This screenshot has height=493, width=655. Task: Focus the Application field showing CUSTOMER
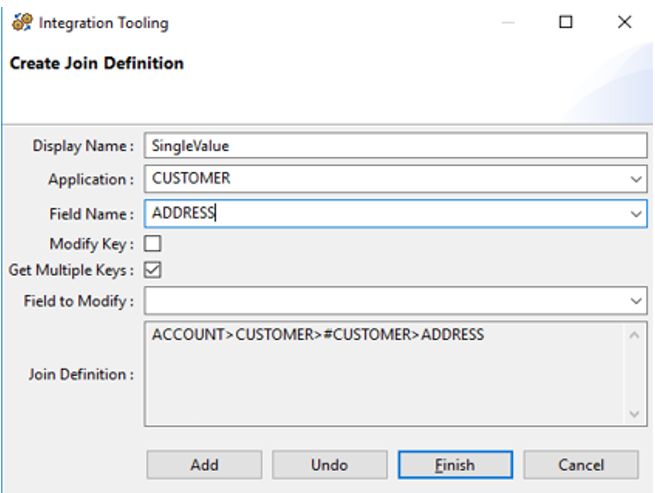pos(385,179)
